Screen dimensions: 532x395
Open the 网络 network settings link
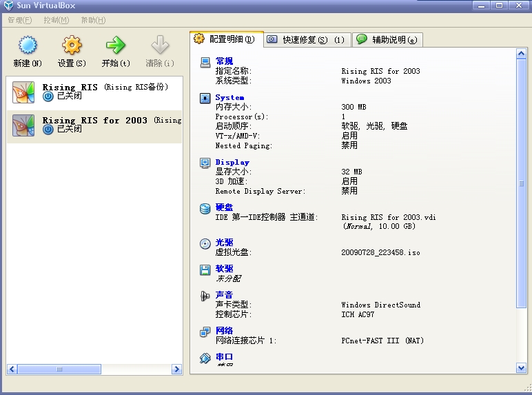(224, 330)
